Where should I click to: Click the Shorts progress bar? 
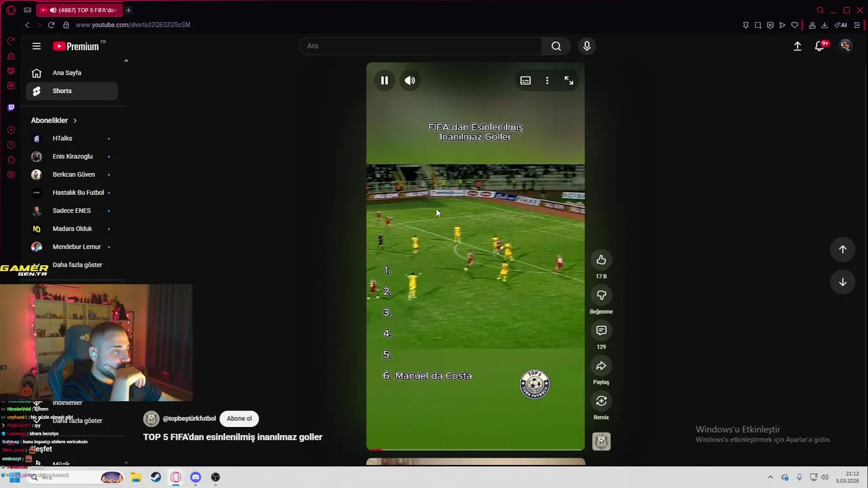coord(475,449)
